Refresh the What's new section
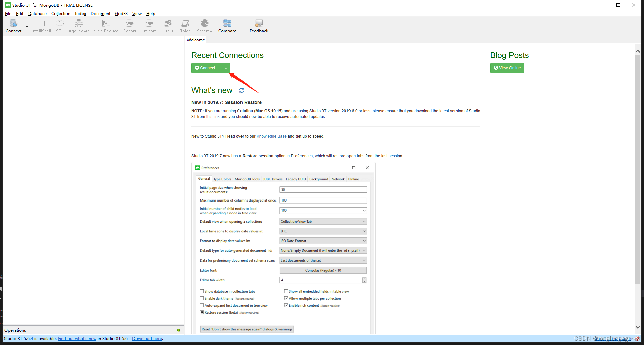This screenshot has height=345, width=644. pyautogui.click(x=241, y=90)
